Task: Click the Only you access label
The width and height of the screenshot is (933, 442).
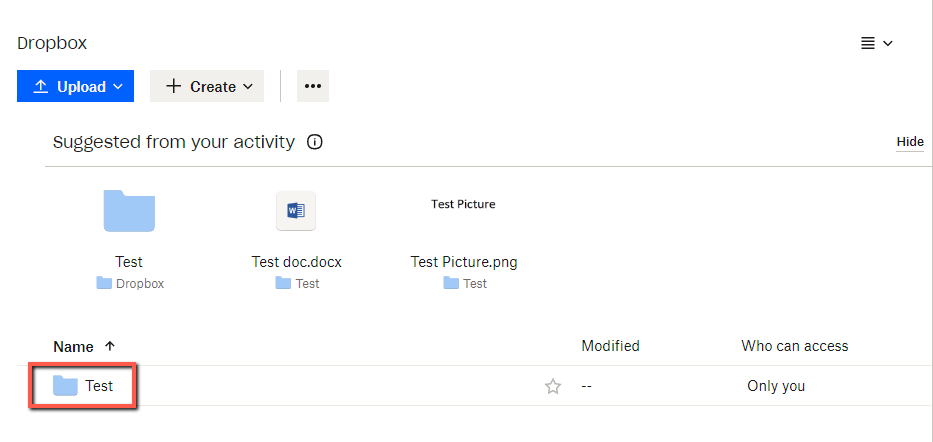Action: pos(776,386)
